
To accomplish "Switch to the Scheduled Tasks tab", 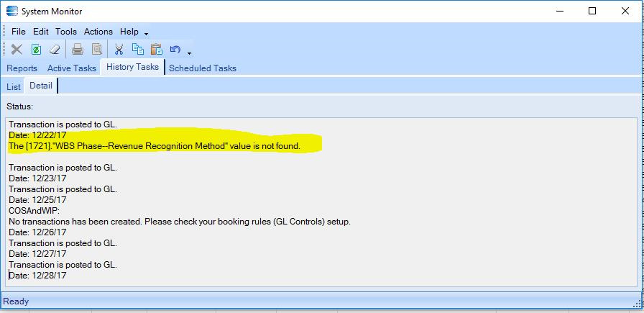I will click(203, 68).
